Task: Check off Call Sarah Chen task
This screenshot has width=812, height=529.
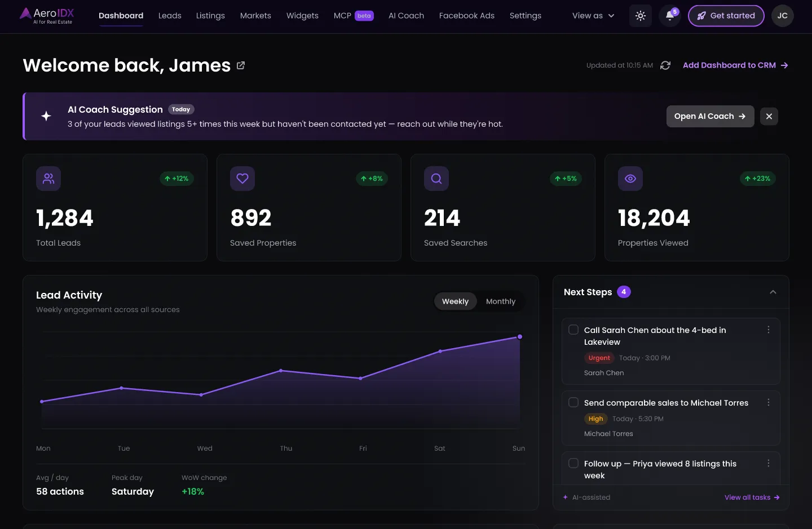Action: (573, 330)
